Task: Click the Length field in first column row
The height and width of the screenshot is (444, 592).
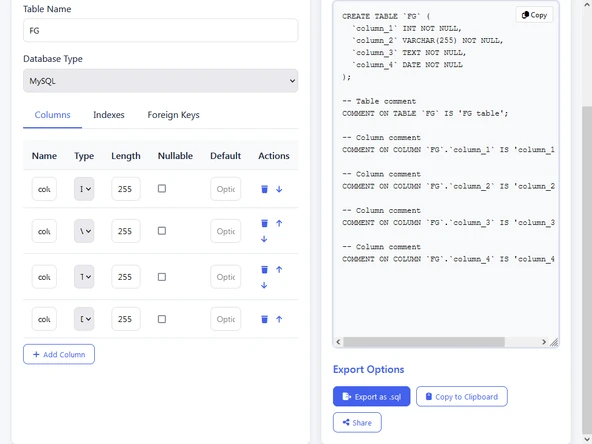Action: (126, 189)
